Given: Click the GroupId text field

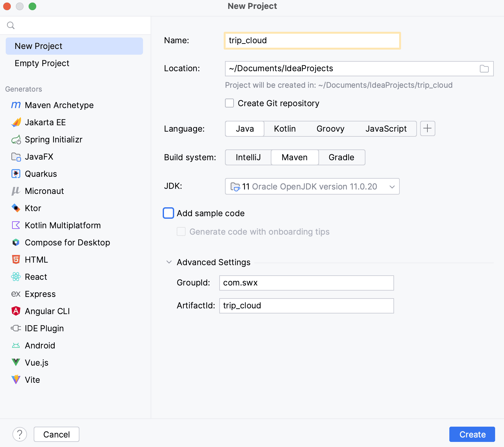Looking at the screenshot, I should click(306, 283).
